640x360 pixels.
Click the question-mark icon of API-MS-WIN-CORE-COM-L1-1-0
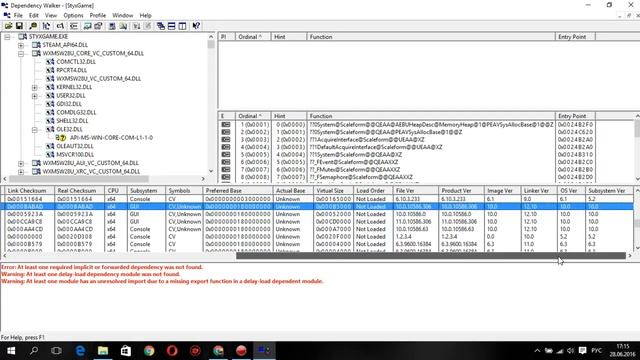click(x=61, y=138)
